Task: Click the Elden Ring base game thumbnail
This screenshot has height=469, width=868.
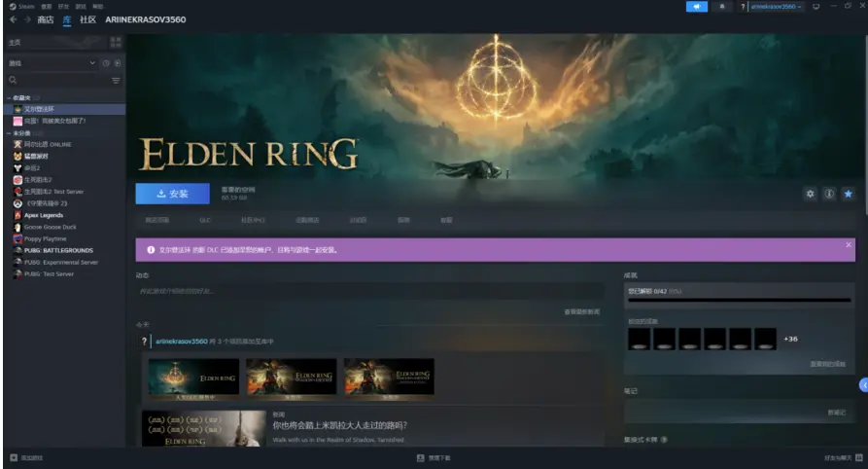Action: pyautogui.click(x=193, y=379)
